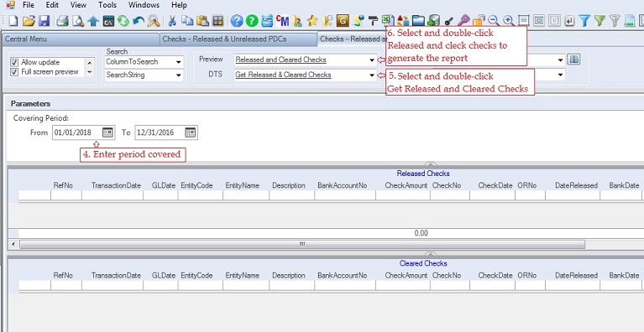Paste using the clipboard icon
Image resolution: width=644 pixels, height=332 pixels.
(x=202, y=20)
